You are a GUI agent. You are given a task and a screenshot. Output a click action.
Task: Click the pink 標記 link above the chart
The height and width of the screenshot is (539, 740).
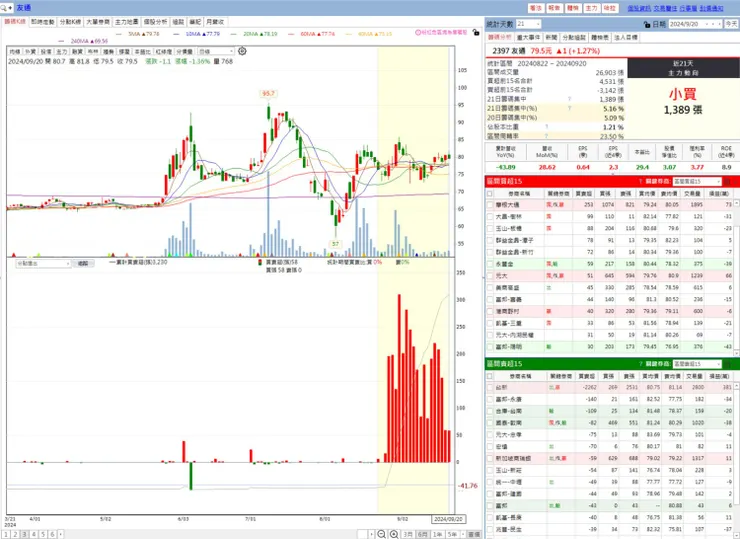click(441, 33)
